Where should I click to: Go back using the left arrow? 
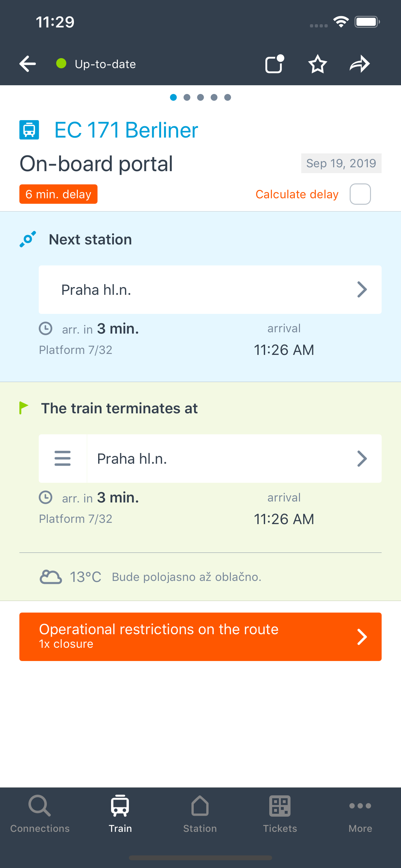pyautogui.click(x=28, y=64)
